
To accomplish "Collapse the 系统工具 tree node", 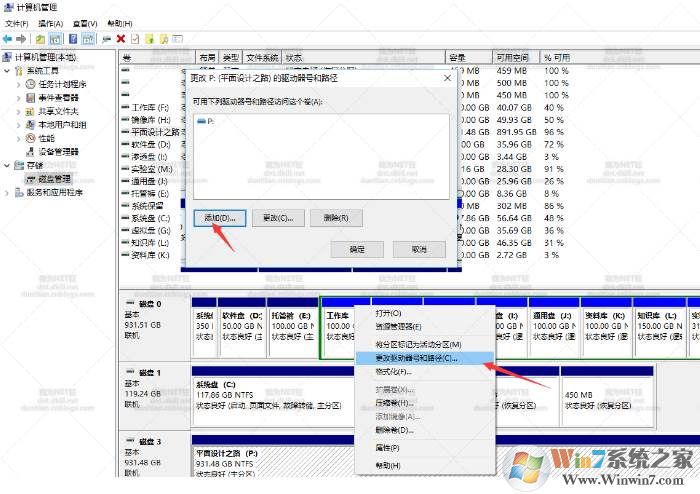I will coord(8,71).
